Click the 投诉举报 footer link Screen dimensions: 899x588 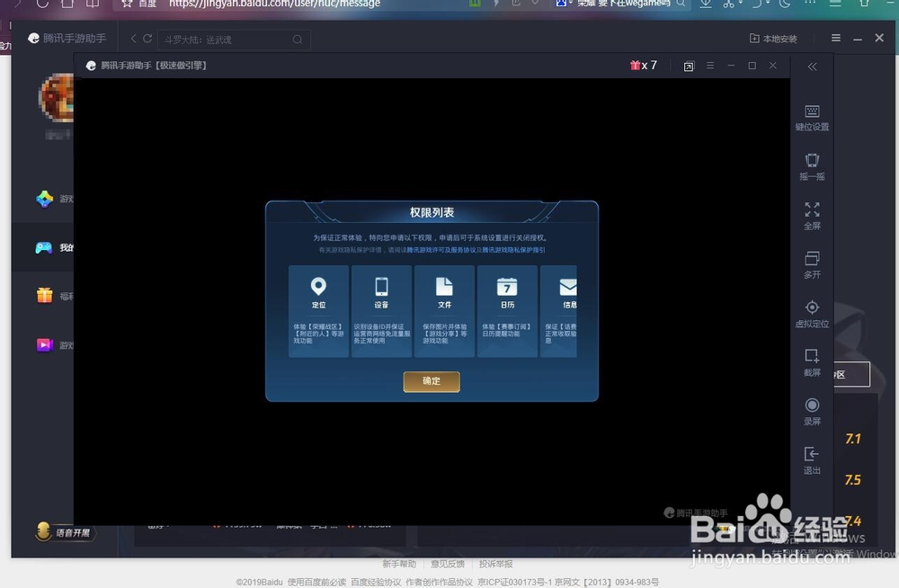[x=496, y=564]
